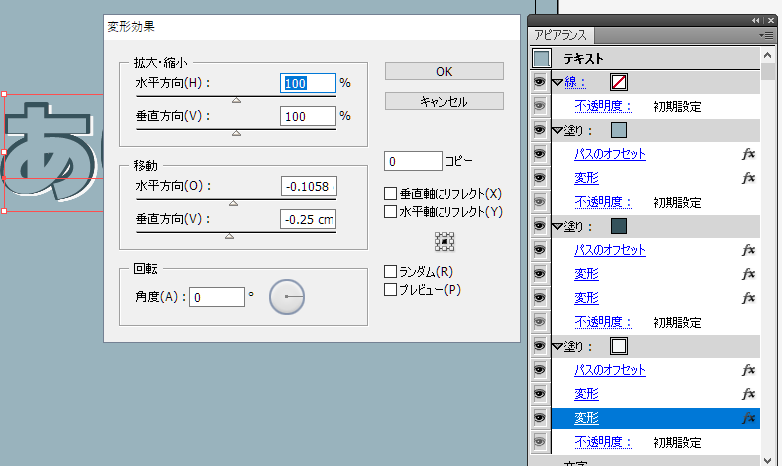Viewport: 782px width, 466px height.
Task: Click the 移動 水平方向(O) slider handle
Action: (233, 203)
